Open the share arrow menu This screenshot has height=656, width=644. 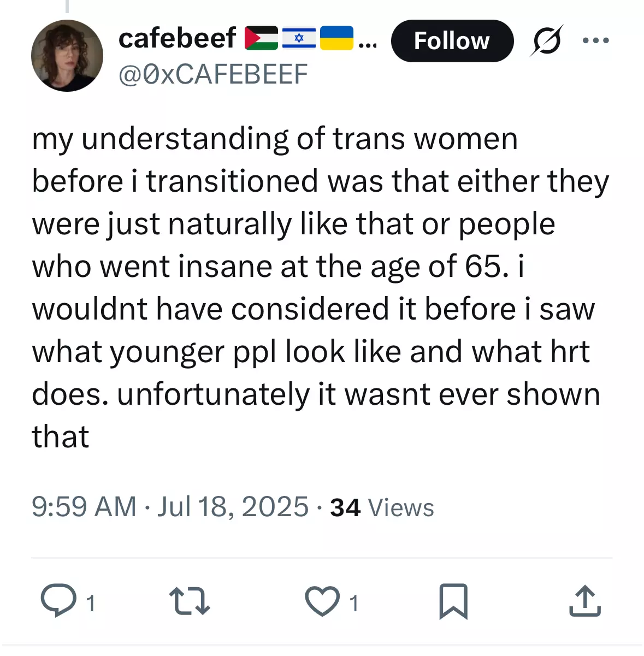[x=585, y=601]
